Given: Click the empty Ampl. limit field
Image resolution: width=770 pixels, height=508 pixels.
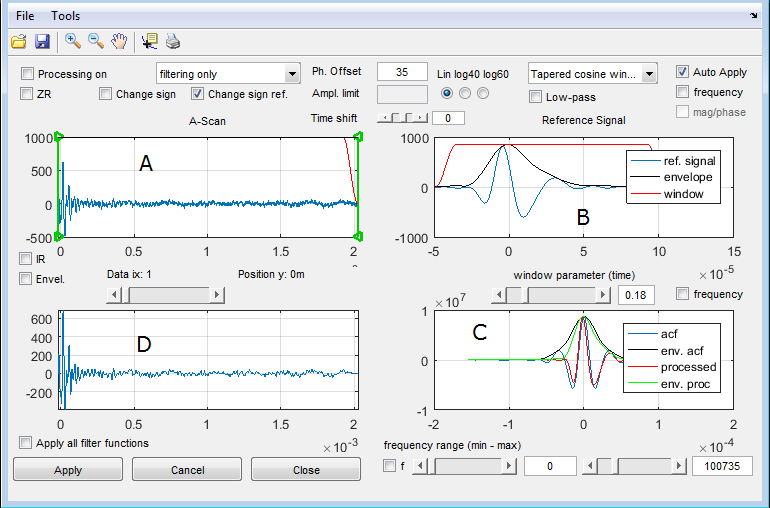Looking at the screenshot, I should coord(402,94).
